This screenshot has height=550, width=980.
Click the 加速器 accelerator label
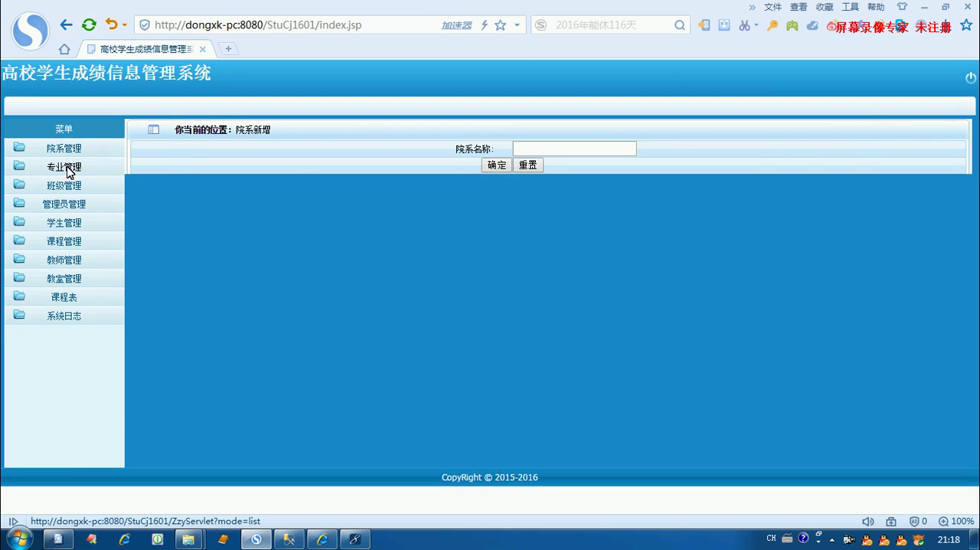click(x=456, y=25)
